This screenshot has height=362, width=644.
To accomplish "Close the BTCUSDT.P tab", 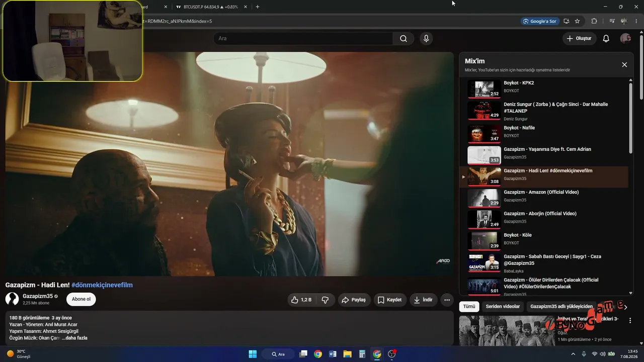I will (245, 7).
